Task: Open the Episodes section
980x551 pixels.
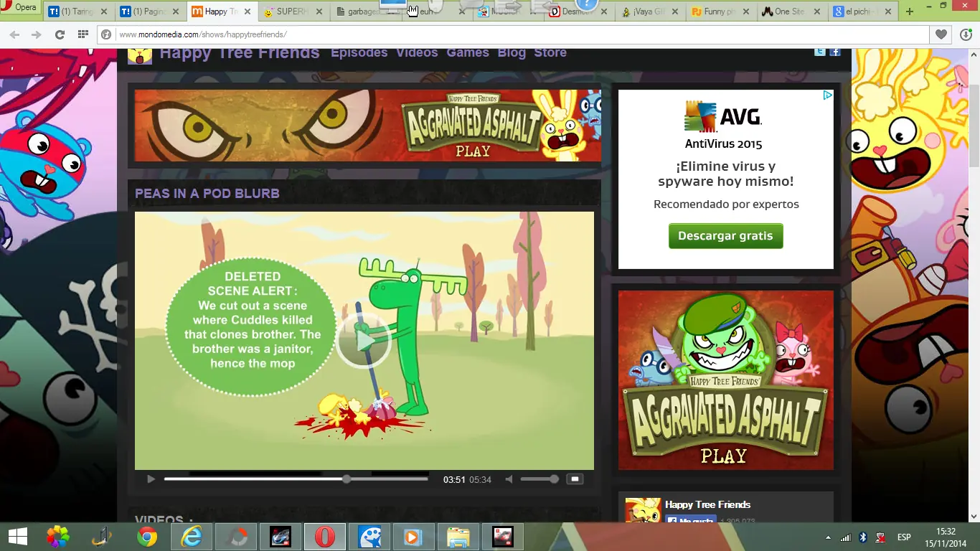Action: click(359, 52)
